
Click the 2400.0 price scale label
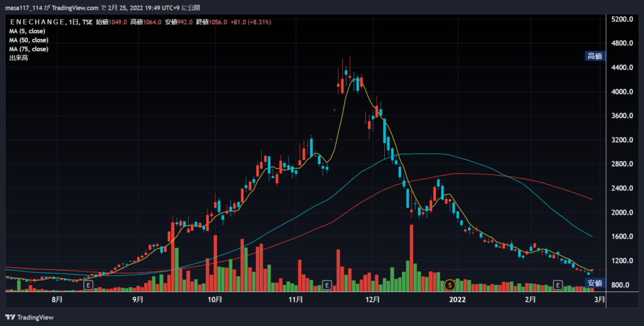tap(622, 188)
